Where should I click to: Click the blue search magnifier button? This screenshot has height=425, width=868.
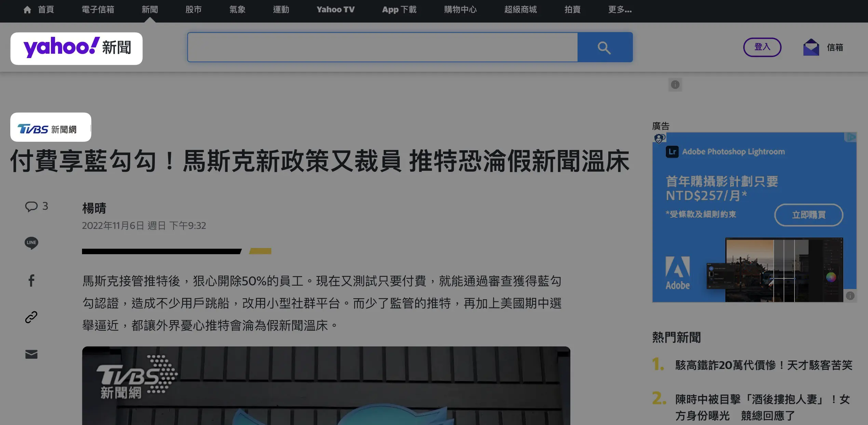coord(605,47)
